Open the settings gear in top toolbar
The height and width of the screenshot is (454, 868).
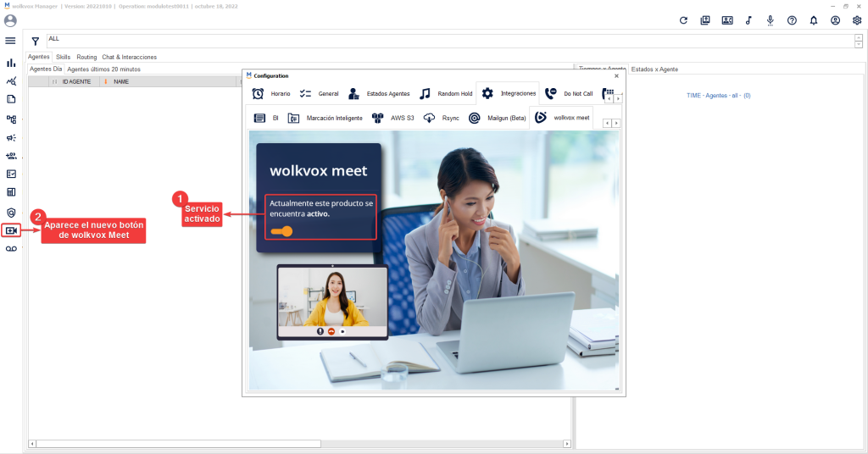857,20
